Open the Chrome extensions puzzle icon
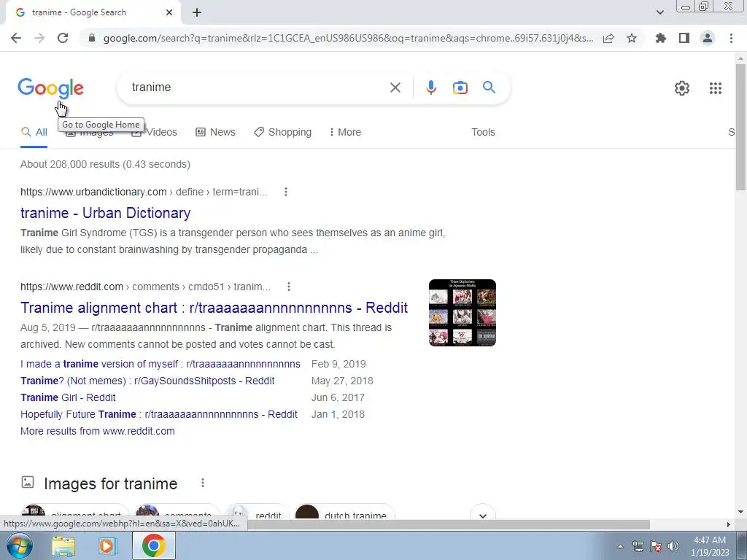 click(x=660, y=38)
